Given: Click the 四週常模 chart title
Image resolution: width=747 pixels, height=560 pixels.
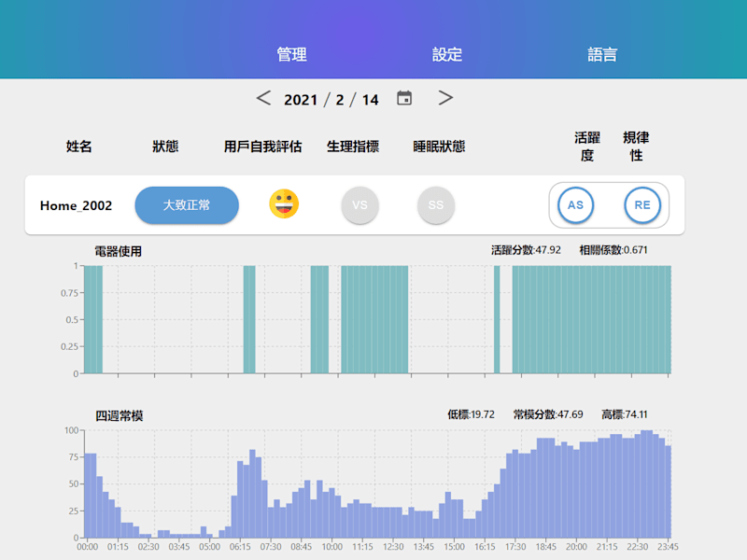Looking at the screenshot, I should tap(120, 415).
